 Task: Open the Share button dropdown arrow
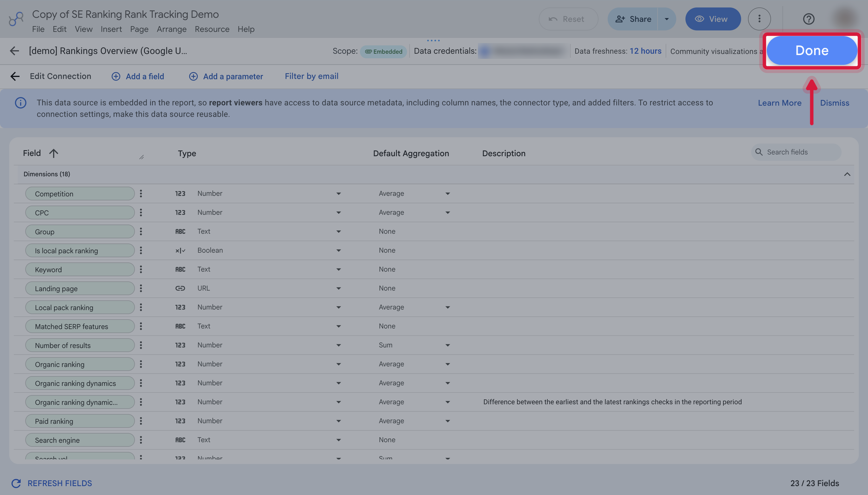coord(666,19)
